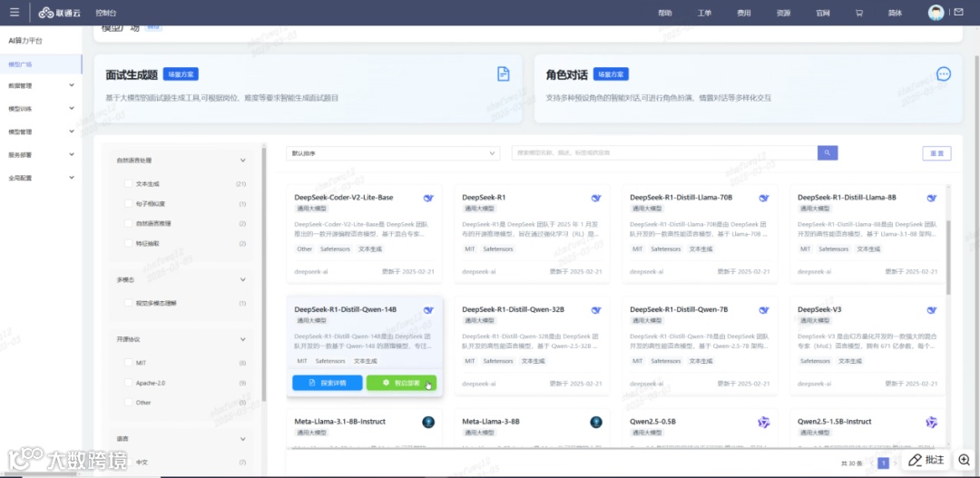Click whale logo on DeepSeek-V3 card
The width and height of the screenshot is (980, 478).
click(x=932, y=310)
